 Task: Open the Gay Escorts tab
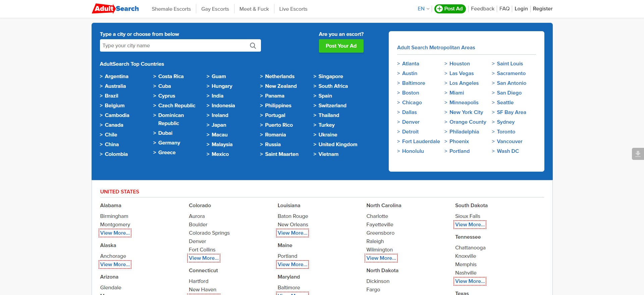pyautogui.click(x=215, y=9)
